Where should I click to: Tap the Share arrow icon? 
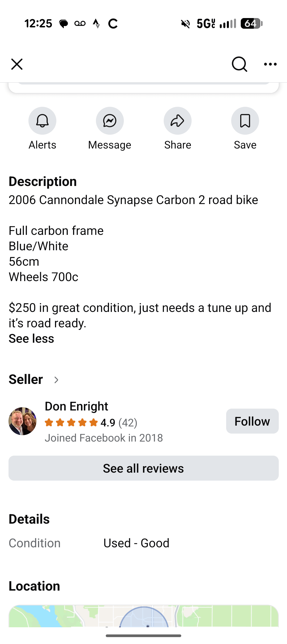pos(178,121)
